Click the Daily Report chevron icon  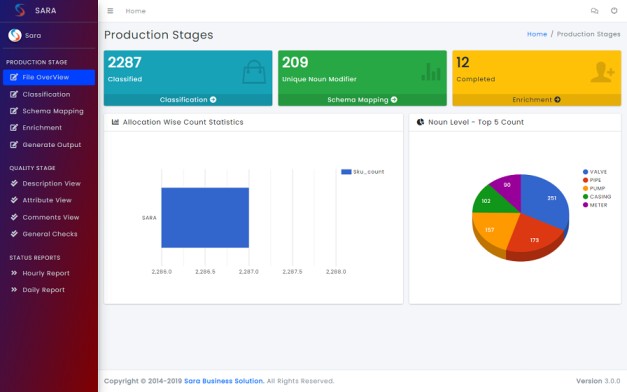pyautogui.click(x=14, y=290)
